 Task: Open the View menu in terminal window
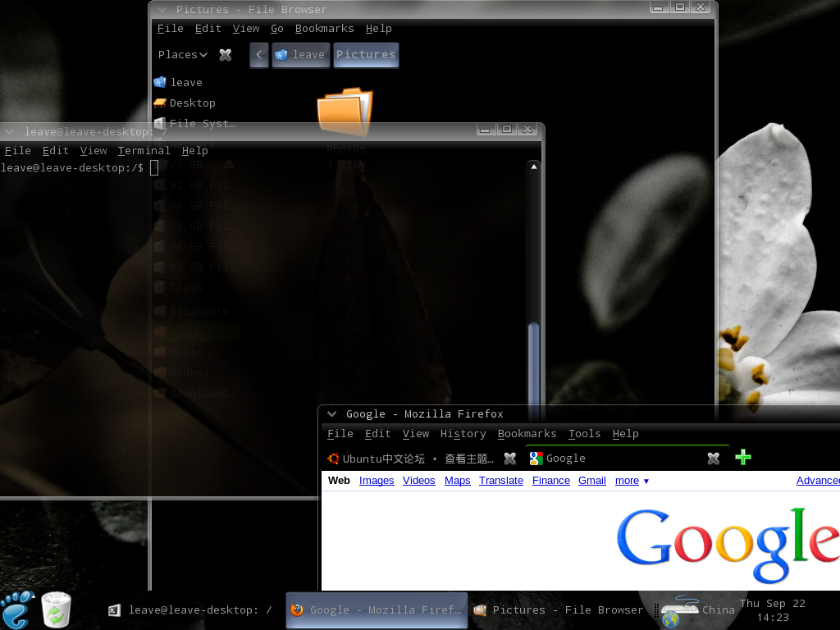[x=94, y=151]
